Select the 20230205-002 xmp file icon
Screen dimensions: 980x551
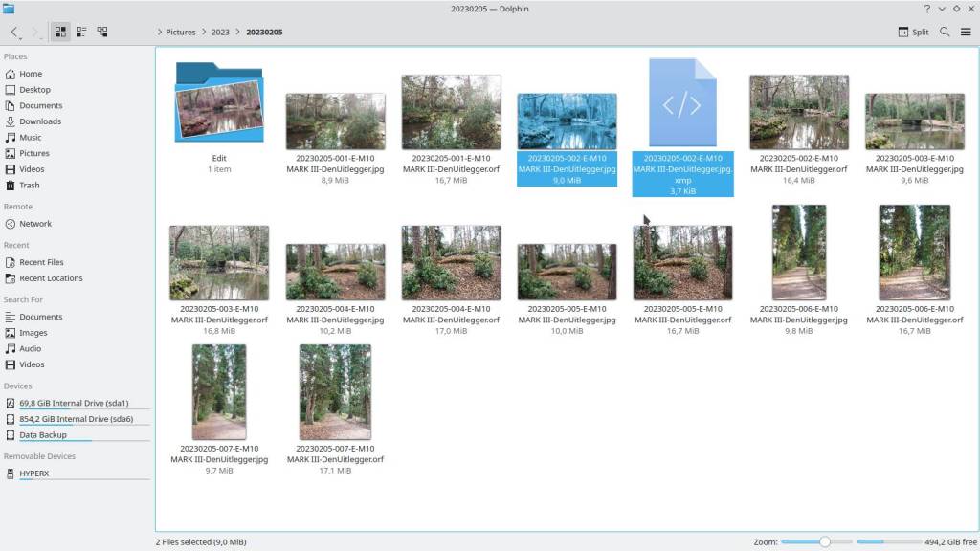click(x=682, y=102)
